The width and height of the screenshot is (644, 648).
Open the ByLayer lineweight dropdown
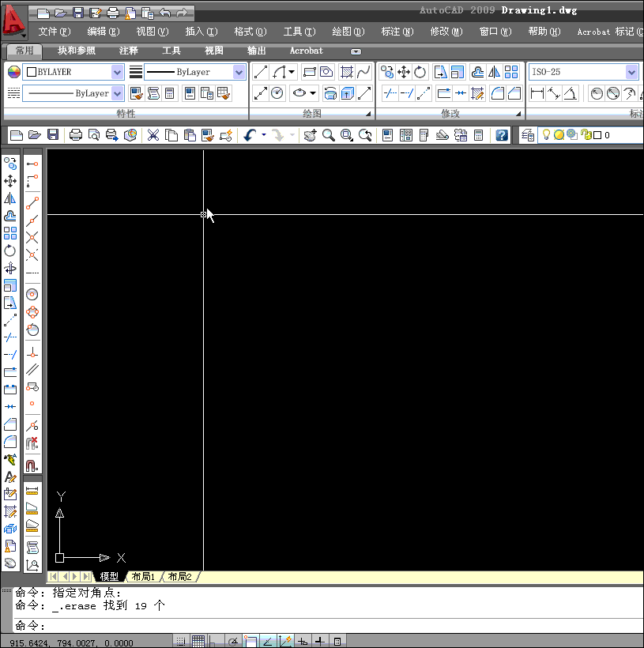point(239,72)
